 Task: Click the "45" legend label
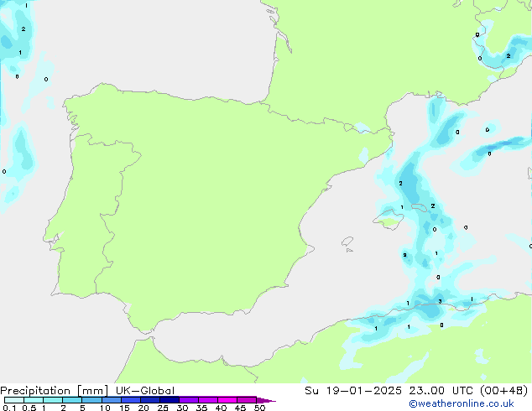tap(240, 408)
